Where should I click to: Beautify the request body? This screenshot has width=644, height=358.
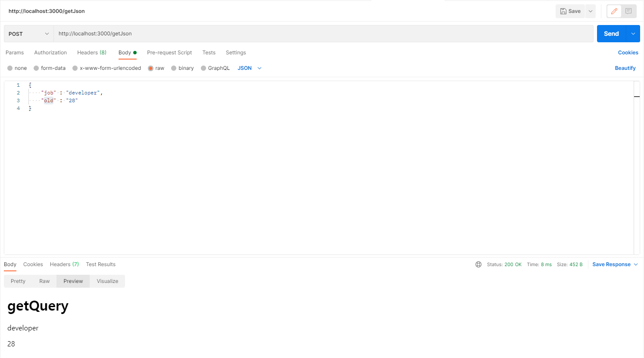(625, 68)
